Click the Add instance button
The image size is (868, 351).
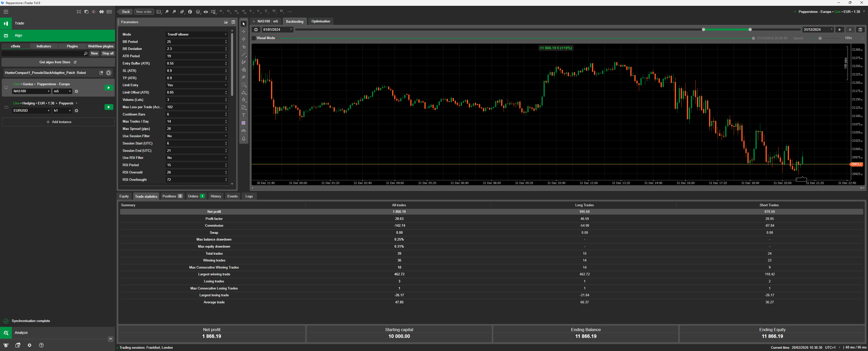click(58, 122)
